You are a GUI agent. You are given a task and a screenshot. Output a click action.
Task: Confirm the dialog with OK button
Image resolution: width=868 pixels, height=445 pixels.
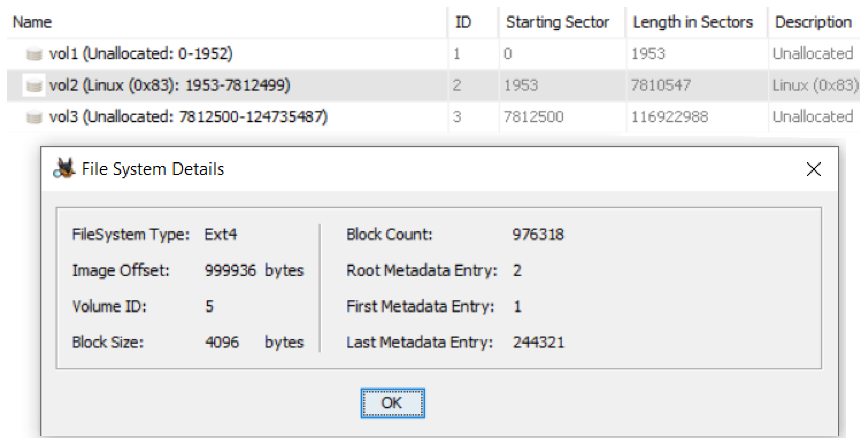pos(393,403)
